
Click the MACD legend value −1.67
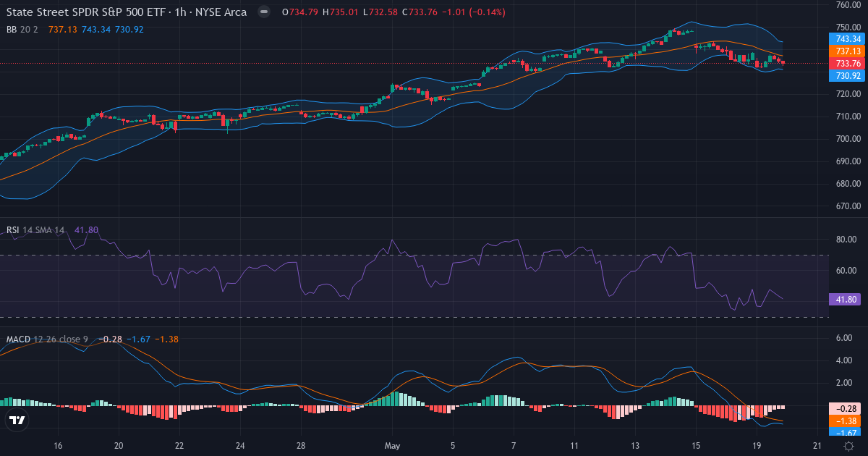[x=139, y=339]
